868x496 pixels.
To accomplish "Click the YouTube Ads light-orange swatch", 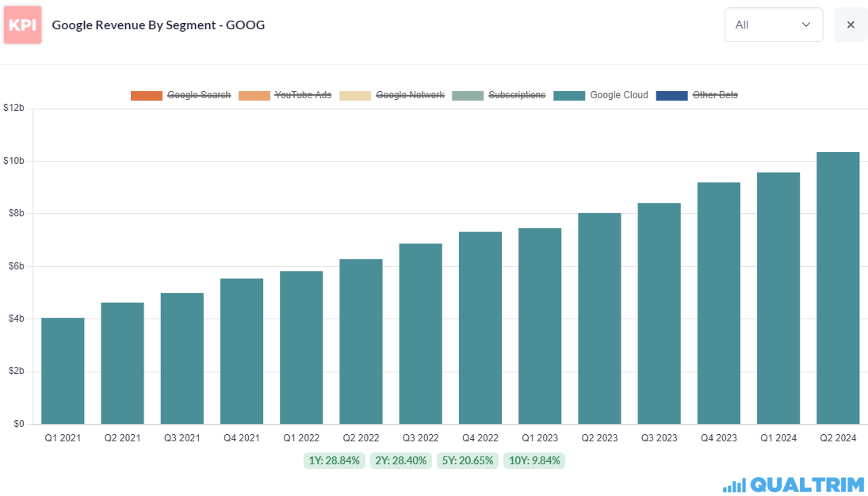I will click(254, 96).
